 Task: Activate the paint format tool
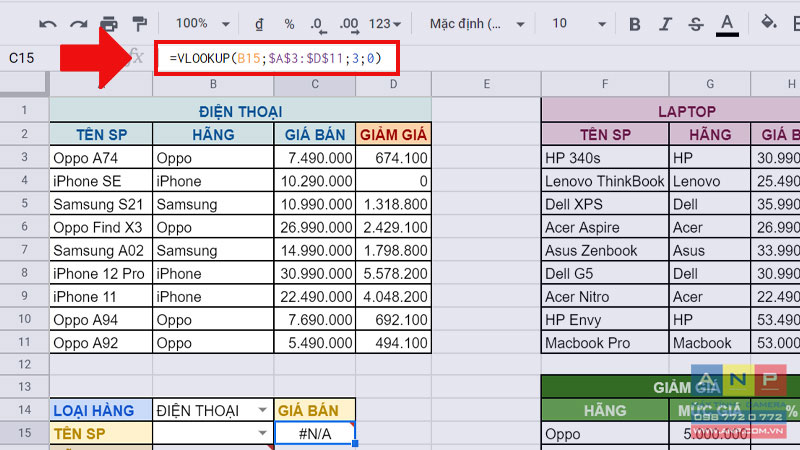[x=139, y=24]
